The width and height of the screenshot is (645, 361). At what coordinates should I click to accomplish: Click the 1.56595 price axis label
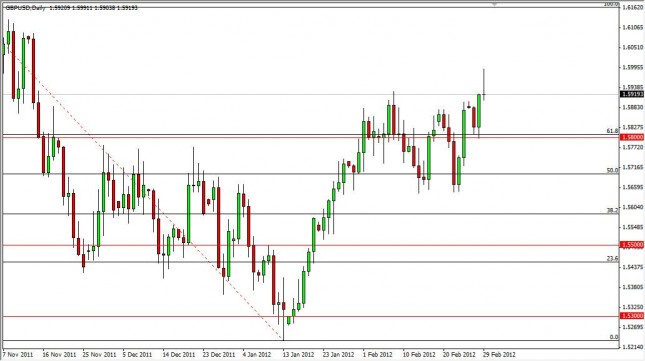click(633, 187)
